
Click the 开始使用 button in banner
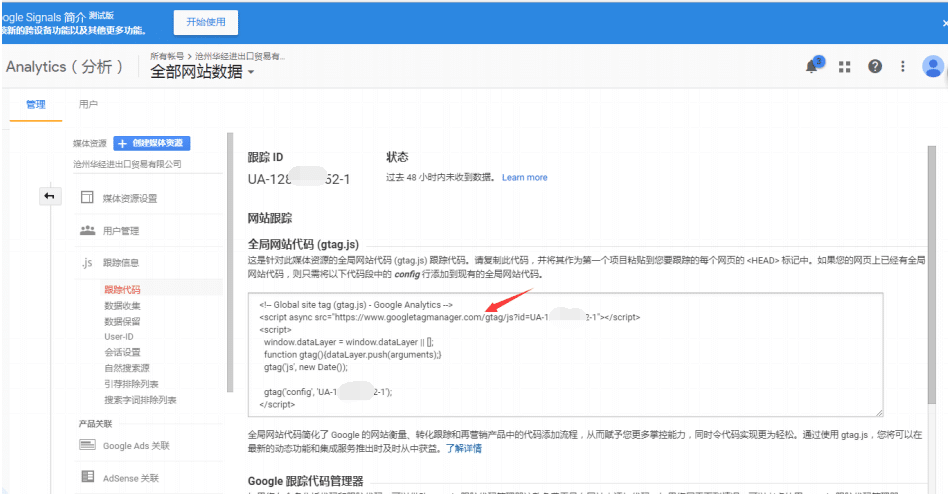(206, 22)
